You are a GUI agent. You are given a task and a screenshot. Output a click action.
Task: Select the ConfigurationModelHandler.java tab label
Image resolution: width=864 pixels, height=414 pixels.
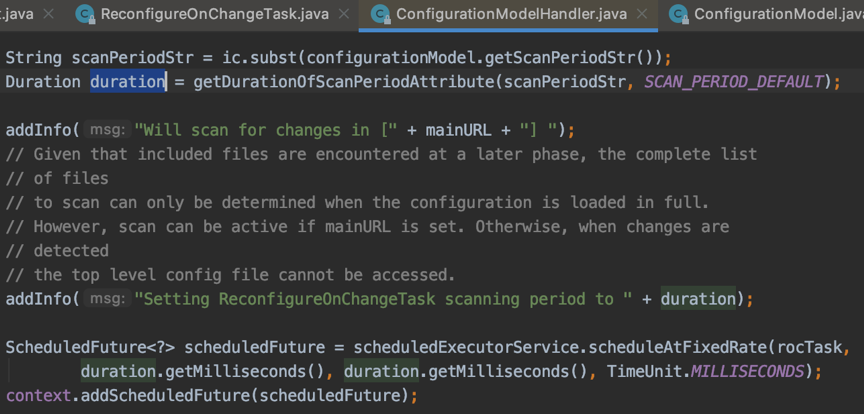click(511, 14)
